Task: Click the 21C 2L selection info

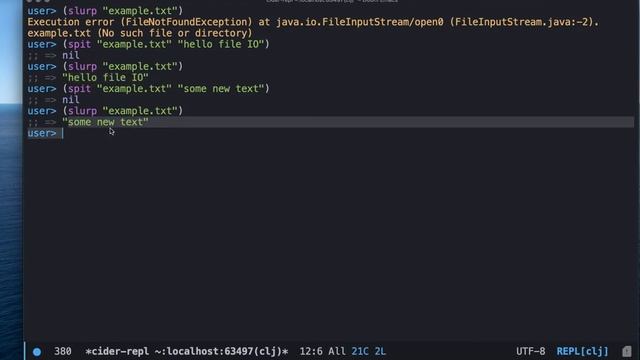Action: click(368, 351)
